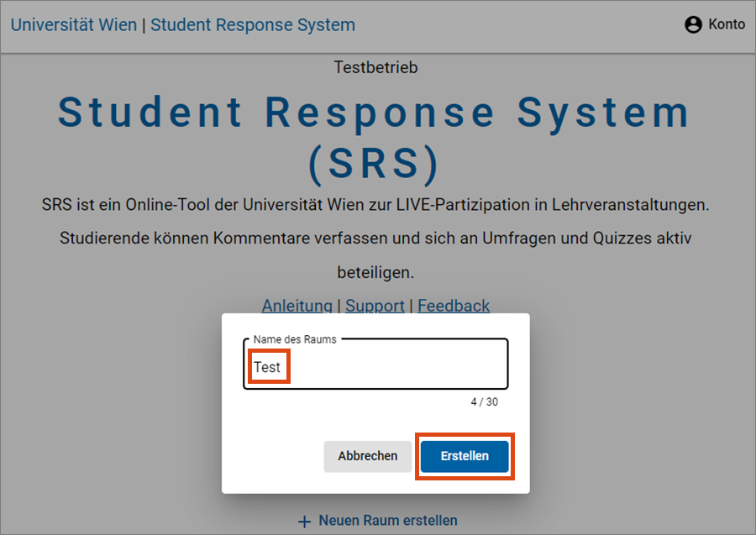The width and height of the screenshot is (756, 535).
Task: Open the Support link
Action: (375, 306)
